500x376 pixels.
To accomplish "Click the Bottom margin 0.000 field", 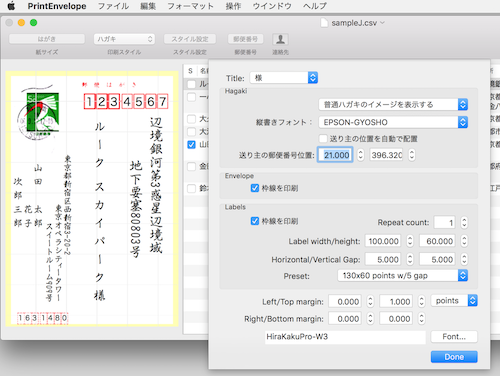I will click(x=396, y=319).
